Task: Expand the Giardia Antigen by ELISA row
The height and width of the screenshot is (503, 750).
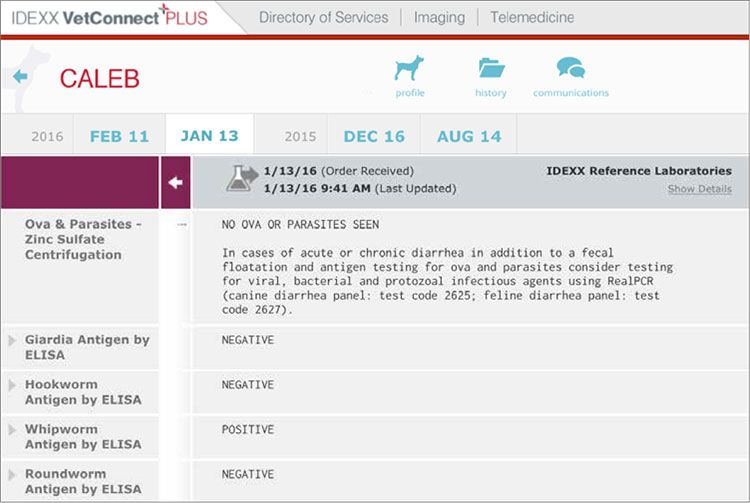Action: [12, 340]
